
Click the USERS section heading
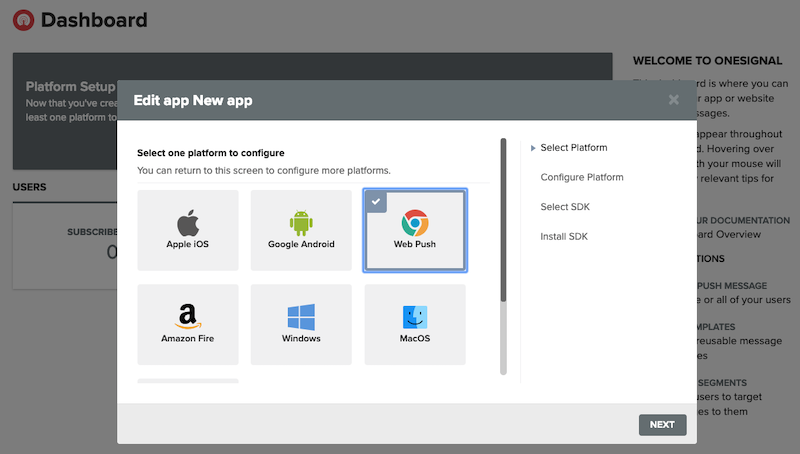click(29, 187)
